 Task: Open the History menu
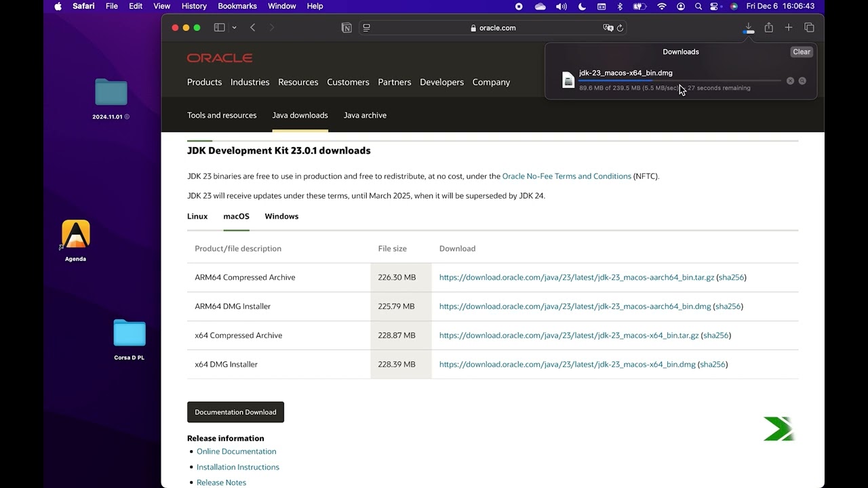(194, 6)
